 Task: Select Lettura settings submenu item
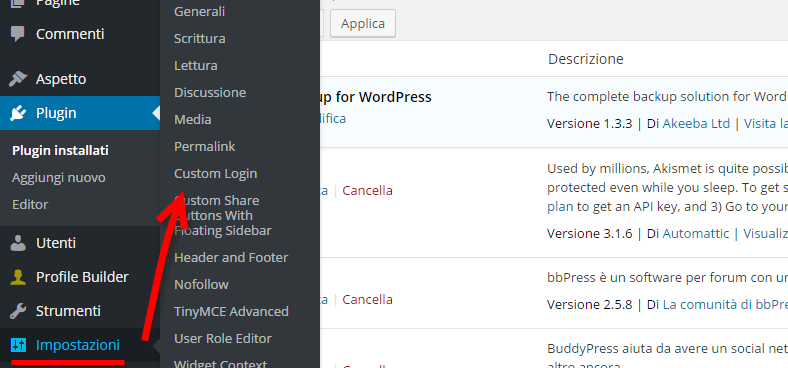pos(195,66)
